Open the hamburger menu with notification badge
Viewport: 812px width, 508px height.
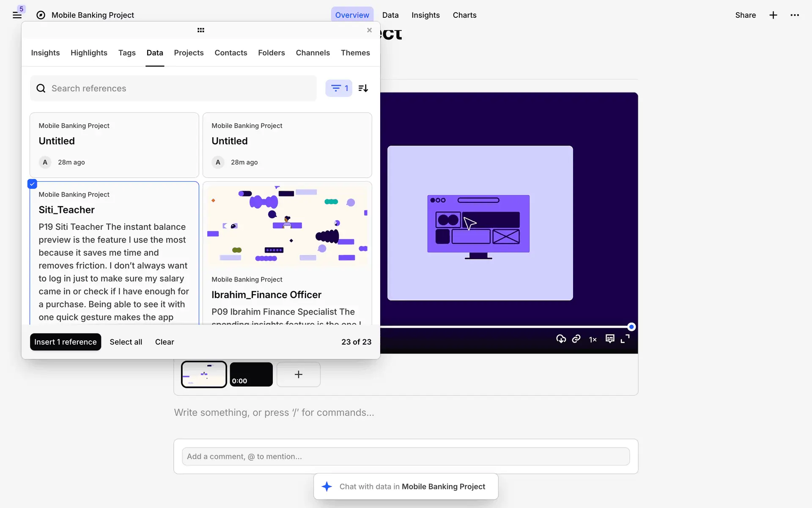point(17,15)
